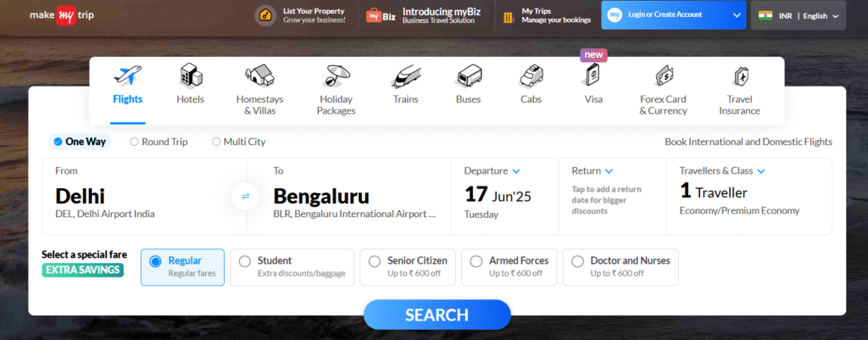Screen dimensions: 868x340
Task: Select the Student special fare option
Action: point(292,267)
